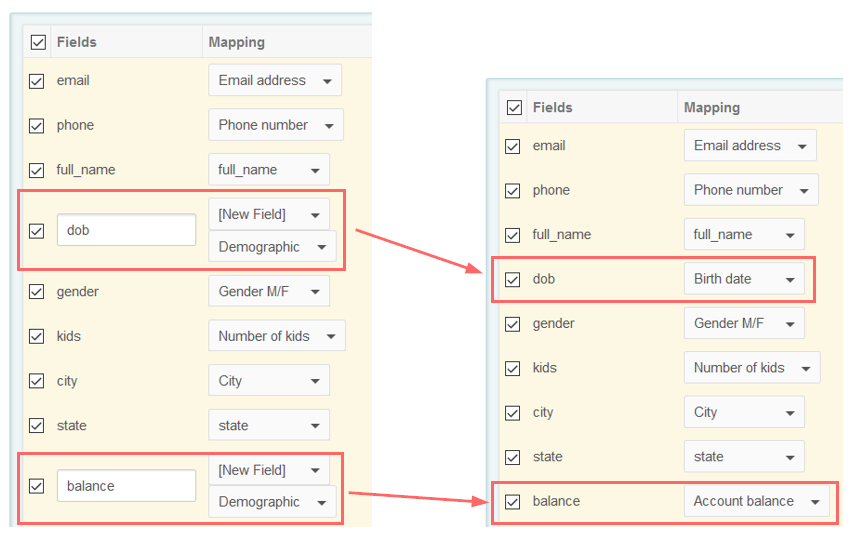Open the Birth date mapping dropdown
Viewport: 852px width, 534px height.
(744, 279)
